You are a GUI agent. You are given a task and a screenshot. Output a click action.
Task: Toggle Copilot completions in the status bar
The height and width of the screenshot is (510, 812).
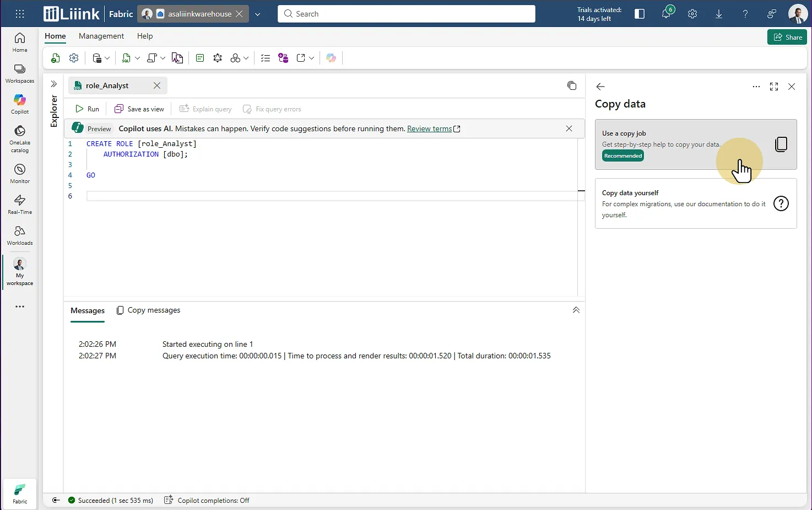207,500
